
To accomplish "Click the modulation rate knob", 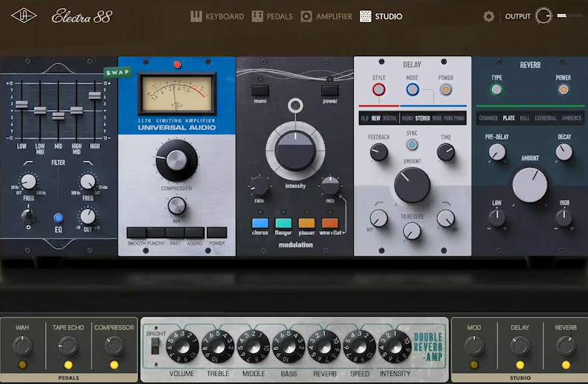I will pos(259,185).
